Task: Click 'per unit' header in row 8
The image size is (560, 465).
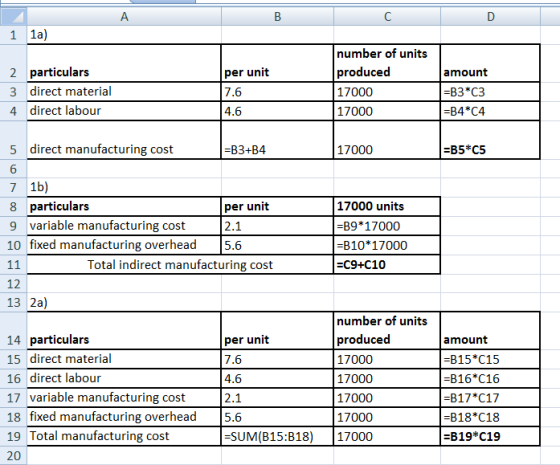Action: click(x=278, y=206)
